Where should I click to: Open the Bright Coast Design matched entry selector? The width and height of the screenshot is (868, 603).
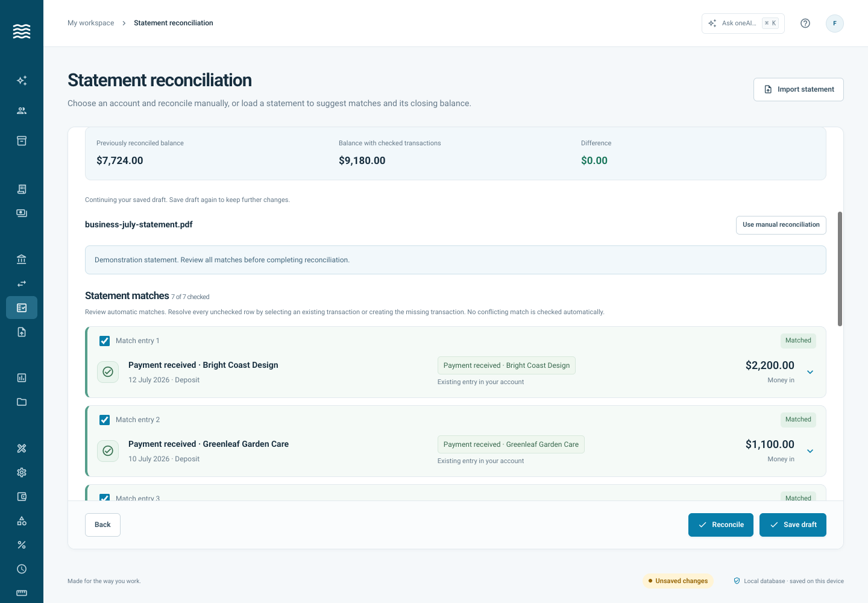[506, 365]
